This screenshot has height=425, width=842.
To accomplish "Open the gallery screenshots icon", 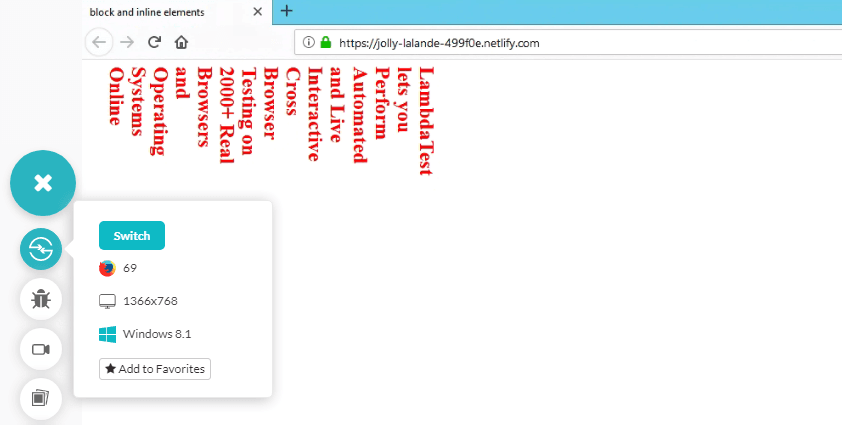I will click(x=41, y=399).
